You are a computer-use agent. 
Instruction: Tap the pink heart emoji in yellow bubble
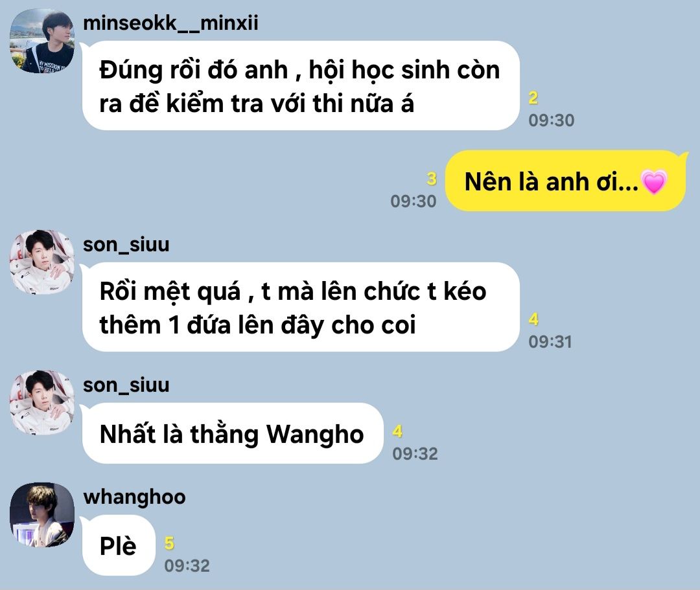pyautogui.click(x=653, y=182)
